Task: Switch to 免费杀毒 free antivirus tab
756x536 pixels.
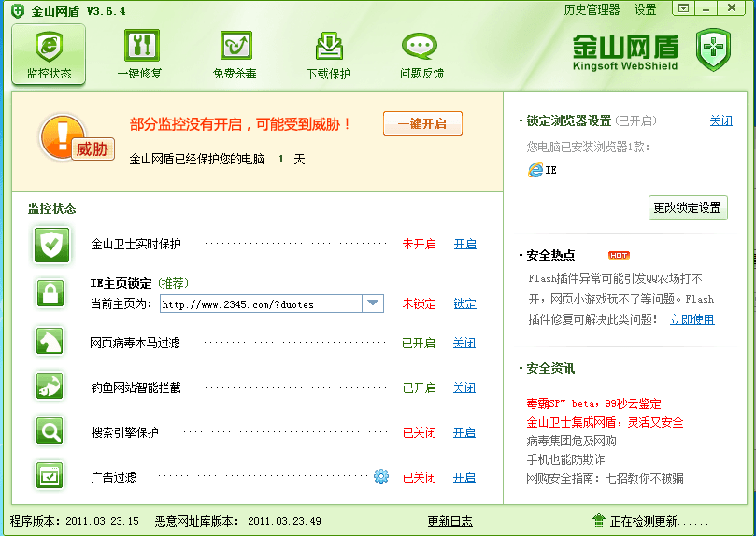Action: (x=235, y=55)
